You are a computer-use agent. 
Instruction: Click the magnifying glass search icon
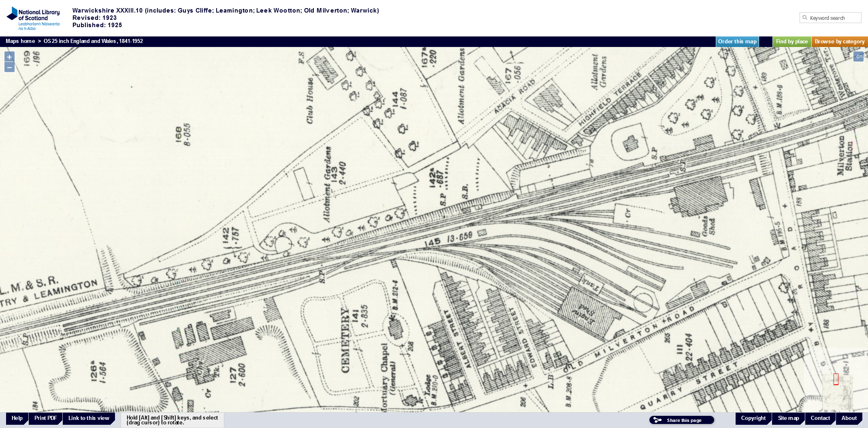[x=805, y=18]
